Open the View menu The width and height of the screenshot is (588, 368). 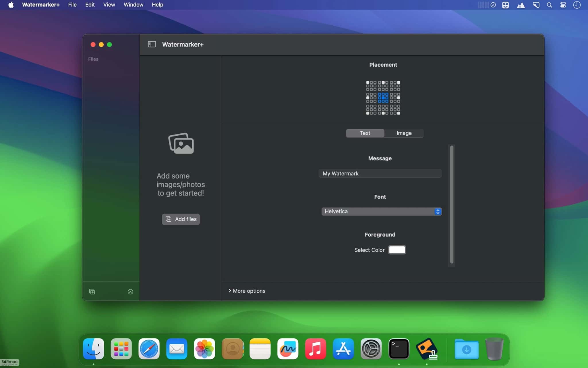click(x=109, y=5)
